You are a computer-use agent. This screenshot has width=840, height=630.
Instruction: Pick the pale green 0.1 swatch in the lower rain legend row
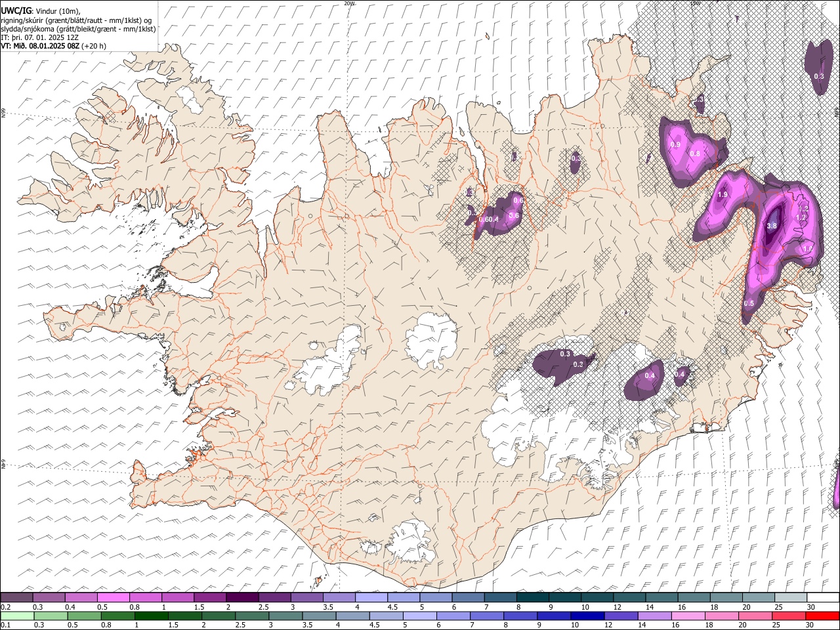click(x=16, y=616)
